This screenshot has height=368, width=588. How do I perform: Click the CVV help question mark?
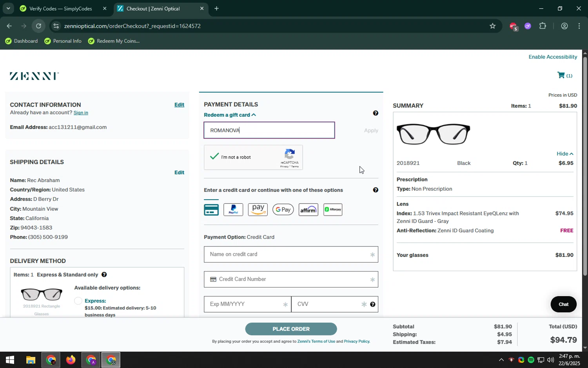[372, 304]
